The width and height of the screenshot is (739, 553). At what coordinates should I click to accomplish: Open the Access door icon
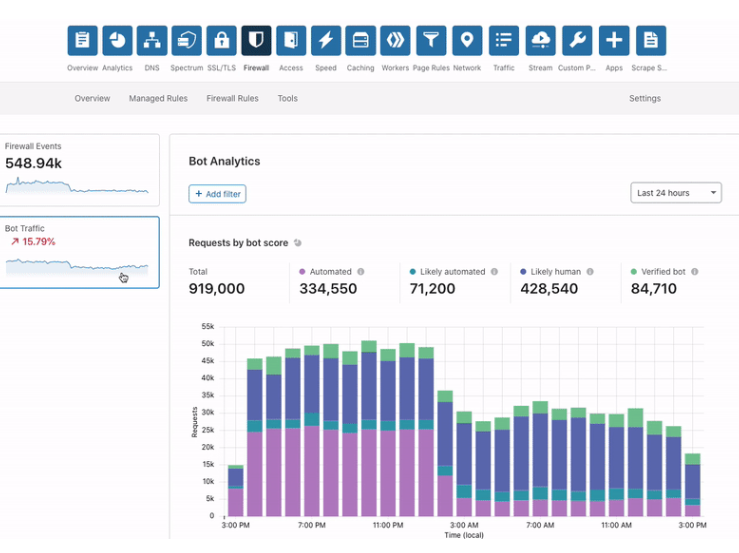tap(291, 41)
